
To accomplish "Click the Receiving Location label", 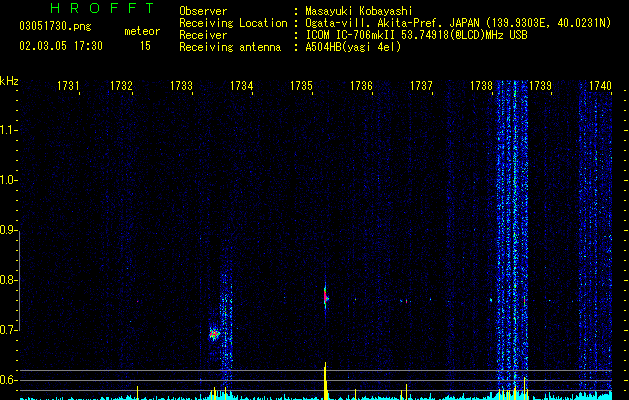I will click(233, 23).
